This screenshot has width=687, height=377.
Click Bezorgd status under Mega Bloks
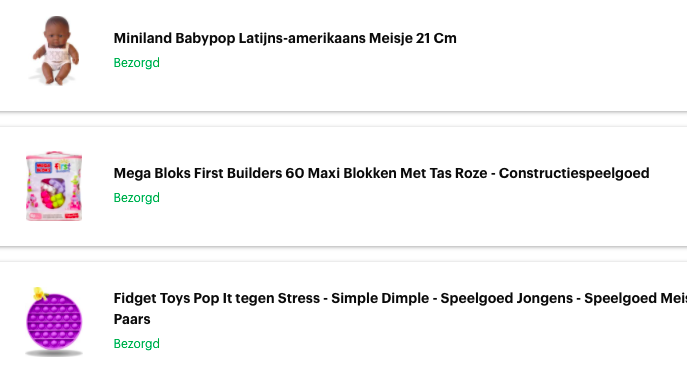click(x=136, y=198)
